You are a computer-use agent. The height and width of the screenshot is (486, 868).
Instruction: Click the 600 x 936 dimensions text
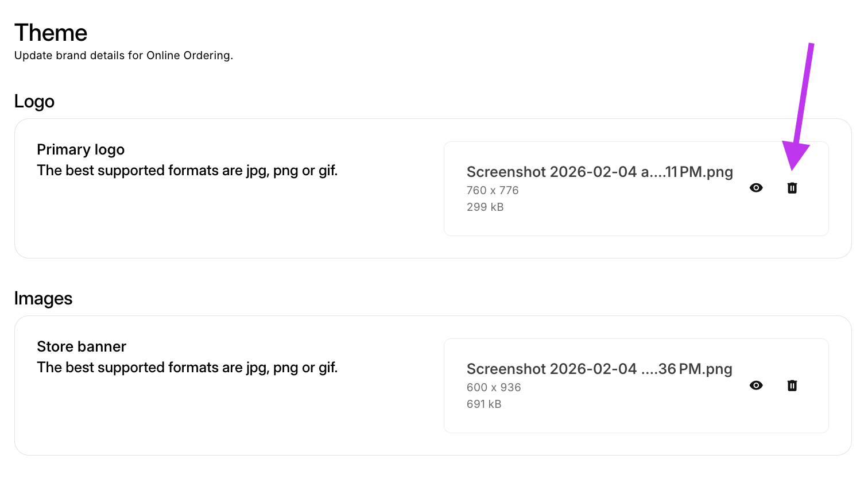(494, 387)
